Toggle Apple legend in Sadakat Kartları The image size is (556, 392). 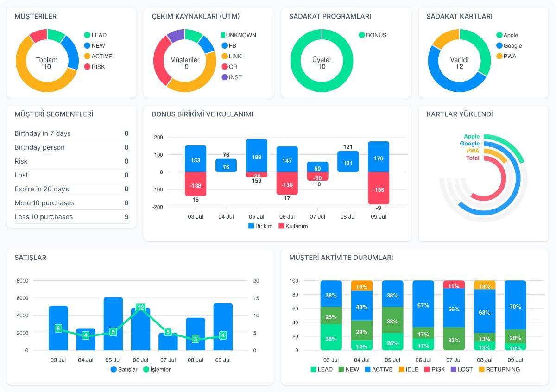click(507, 35)
